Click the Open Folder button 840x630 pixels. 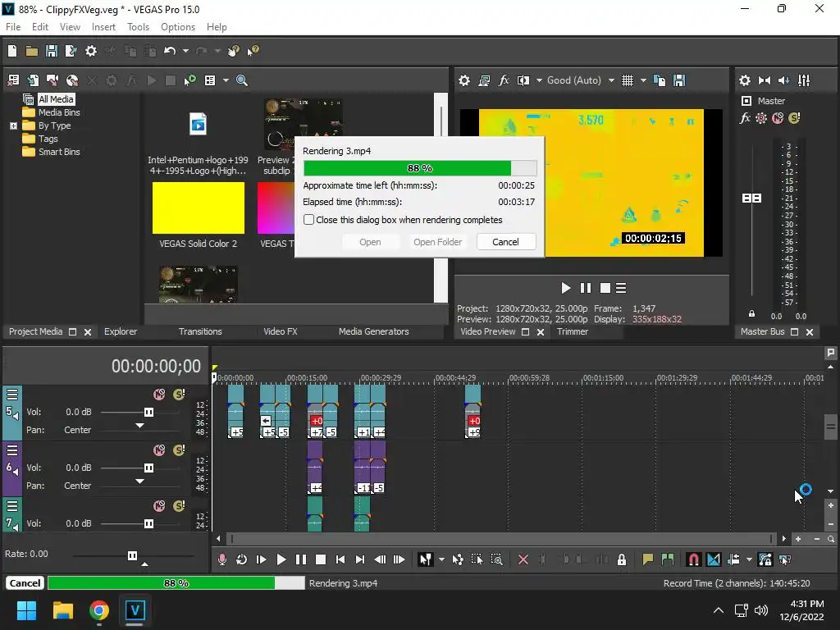pos(437,242)
